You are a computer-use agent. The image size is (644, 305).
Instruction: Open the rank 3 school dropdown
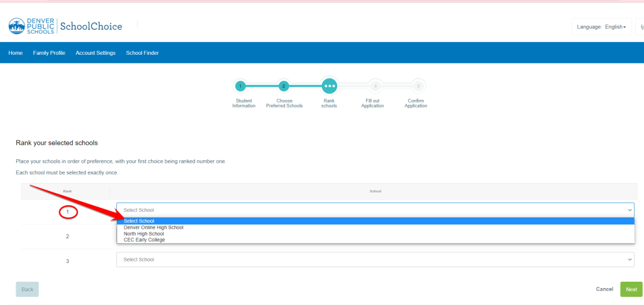(375, 260)
